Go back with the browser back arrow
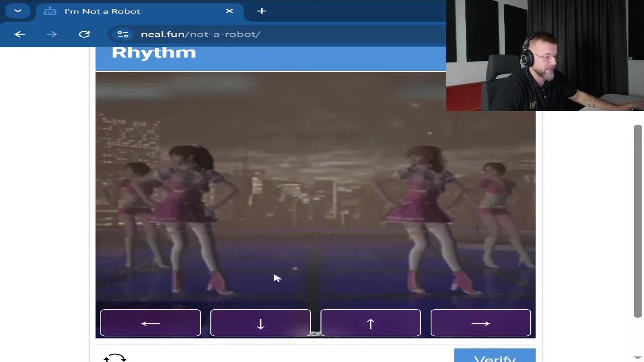This screenshot has width=644, height=362. pos(20,34)
